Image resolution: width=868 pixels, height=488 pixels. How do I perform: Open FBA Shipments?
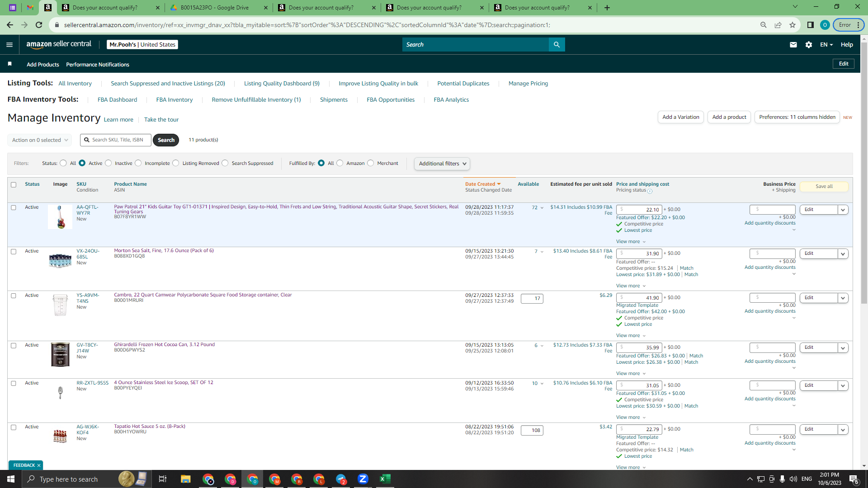(x=334, y=99)
